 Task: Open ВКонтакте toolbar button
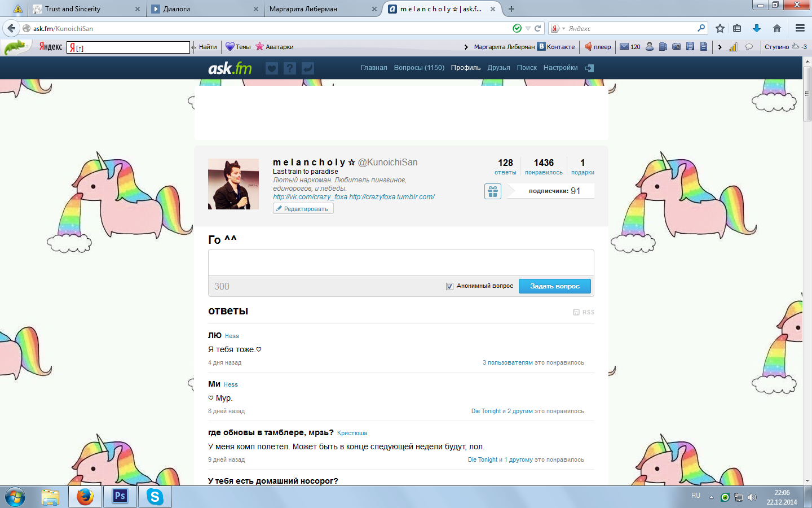click(556, 47)
